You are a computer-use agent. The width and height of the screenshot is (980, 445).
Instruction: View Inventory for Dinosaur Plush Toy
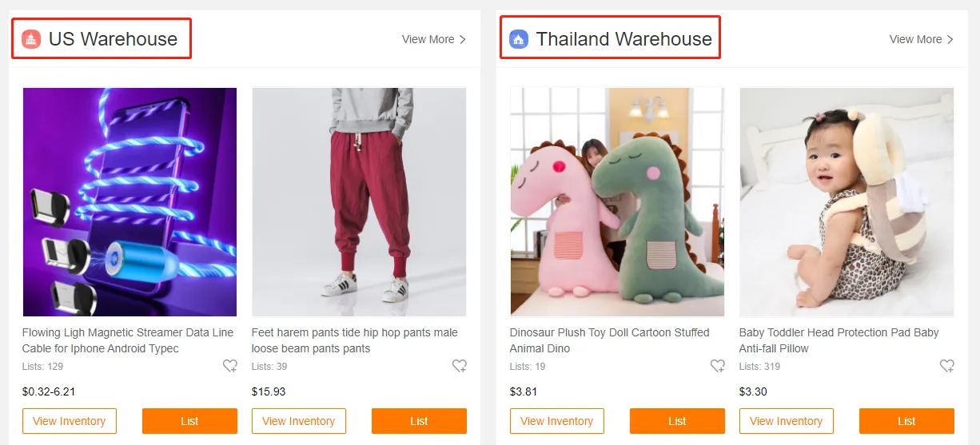(x=557, y=421)
